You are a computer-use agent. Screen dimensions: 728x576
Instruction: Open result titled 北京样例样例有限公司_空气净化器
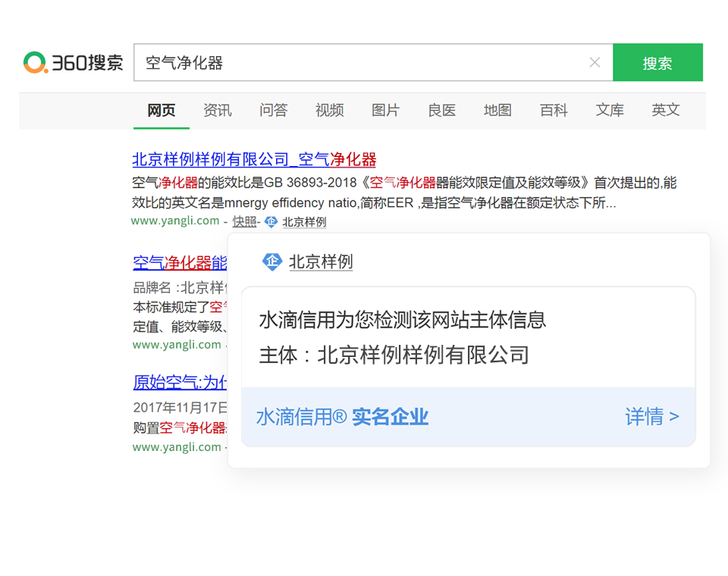point(254,160)
